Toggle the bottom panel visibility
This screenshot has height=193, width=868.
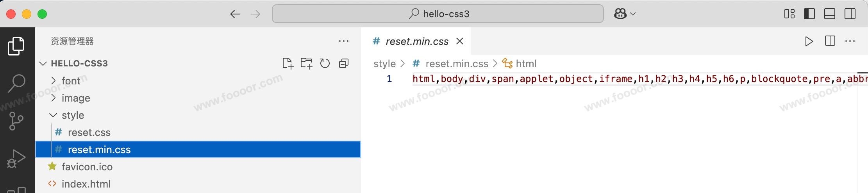[x=830, y=14]
